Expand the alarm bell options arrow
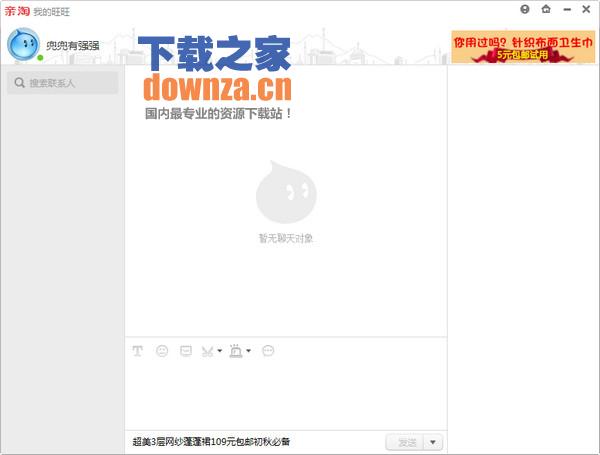Screen dimensions: 600x455 [x=248, y=351]
